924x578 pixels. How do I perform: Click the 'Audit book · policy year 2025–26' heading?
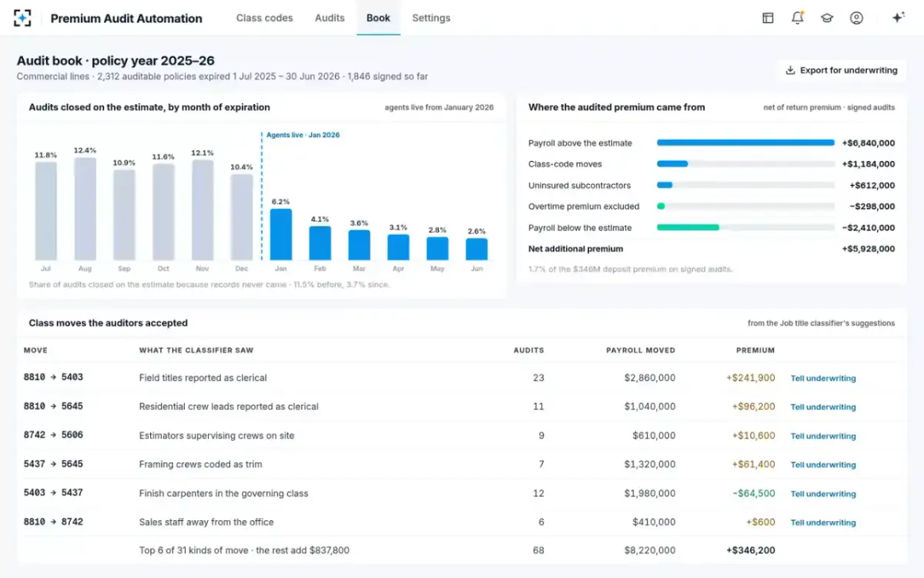point(115,61)
